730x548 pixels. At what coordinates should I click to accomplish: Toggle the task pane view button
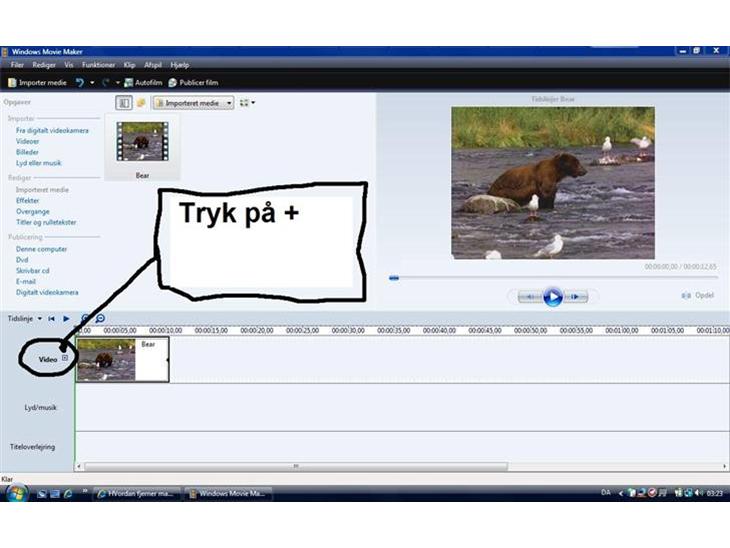tap(124, 103)
